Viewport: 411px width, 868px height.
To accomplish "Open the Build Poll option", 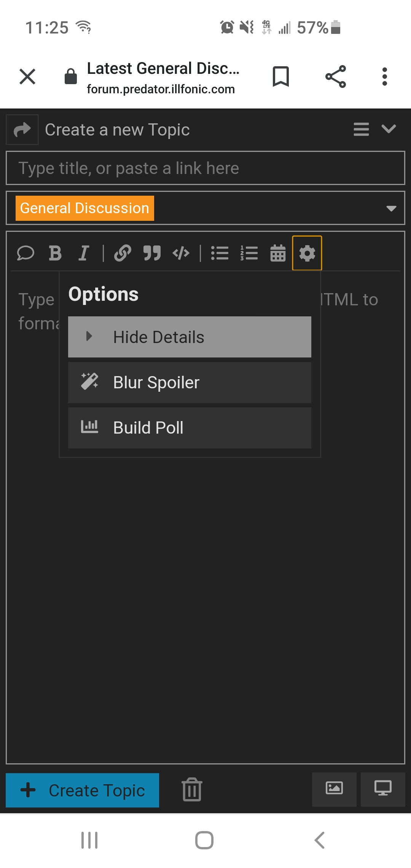I will click(x=190, y=428).
